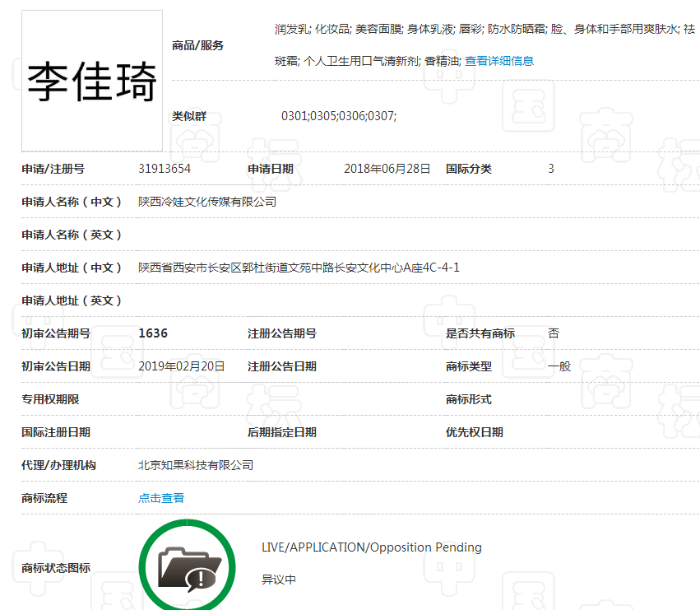Click the 李佳琦 trademark image
This screenshot has height=610, width=700.
pyautogui.click(x=91, y=80)
